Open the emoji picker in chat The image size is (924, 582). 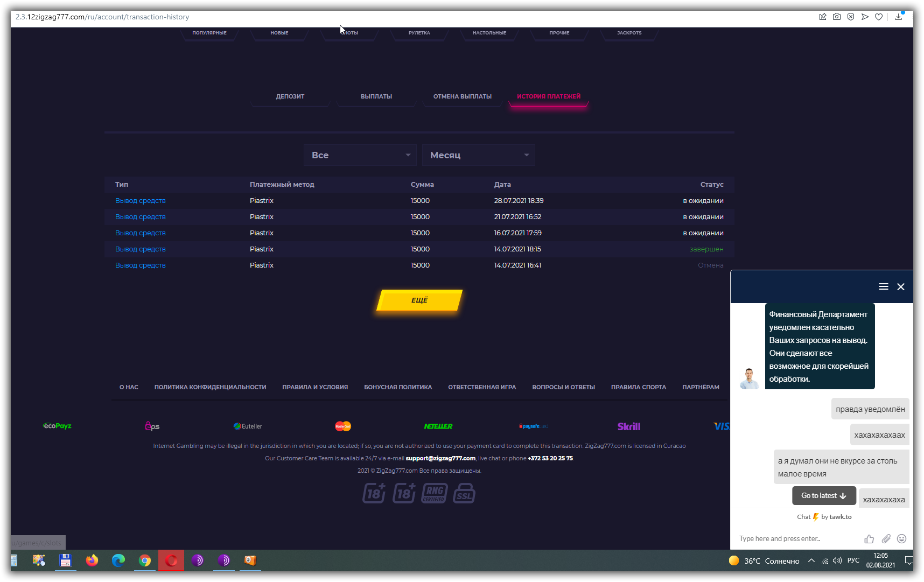coord(902,538)
